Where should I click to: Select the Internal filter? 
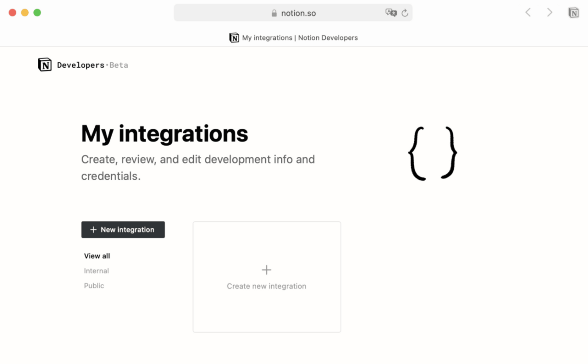[96, 271]
